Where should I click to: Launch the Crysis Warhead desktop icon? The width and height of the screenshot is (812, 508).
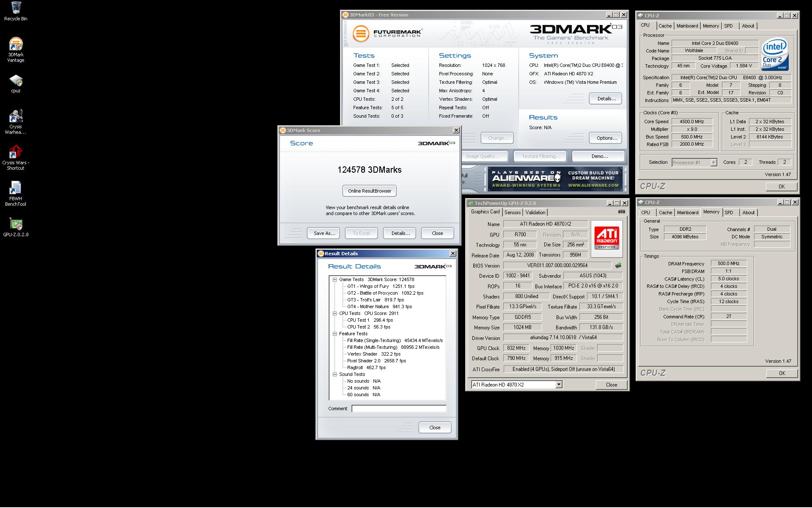(16, 122)
